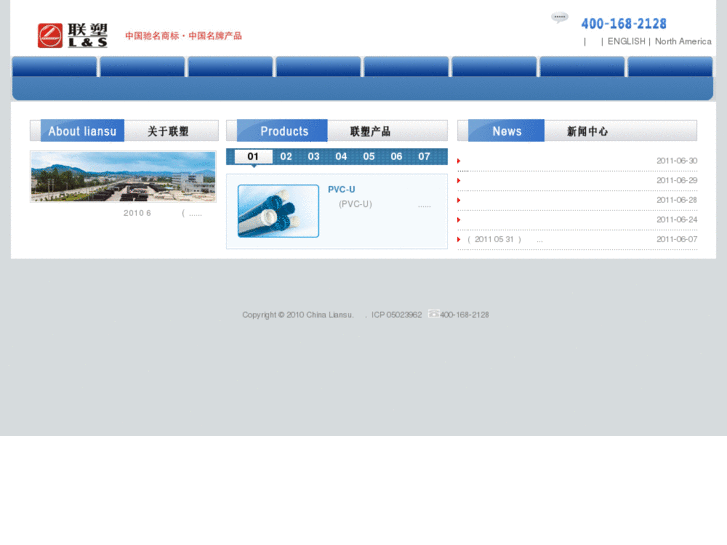Click the red arrow beside 2011-06-30 news

[x=459, y=161]
